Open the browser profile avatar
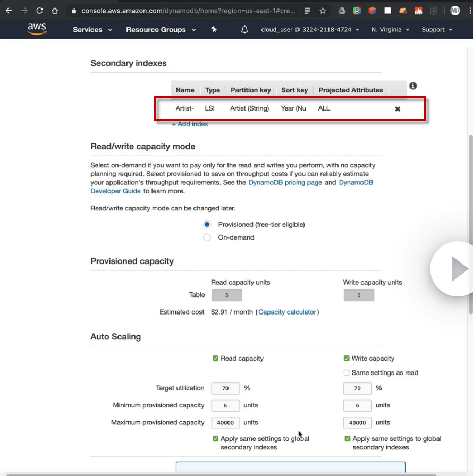 tap(455, 11)
